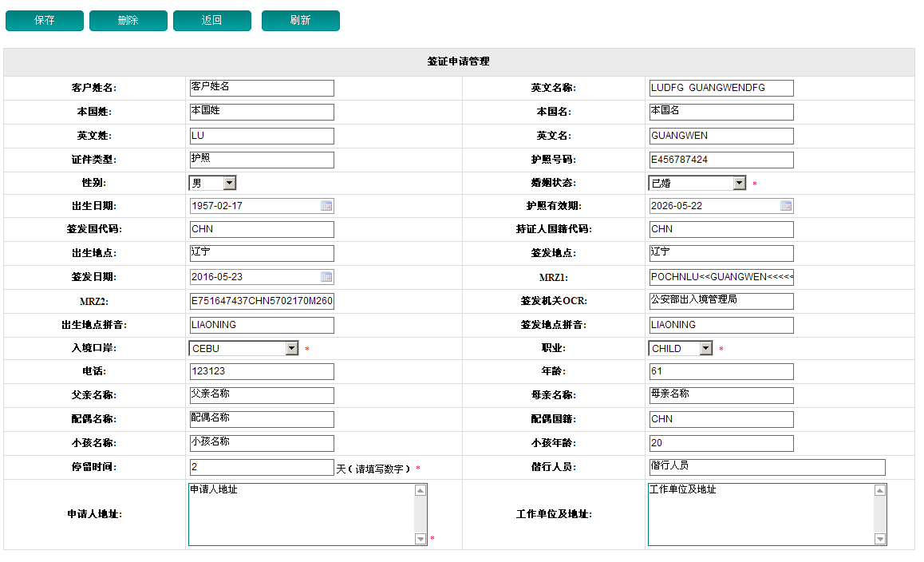The height and width of the screenshot is (562, 924).
Task: Open the 婚姻状态 dropdown list
Action: pos(739,183)
